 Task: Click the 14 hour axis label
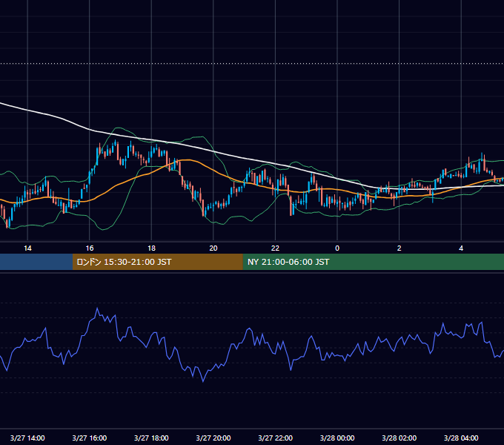pos(27,248)
